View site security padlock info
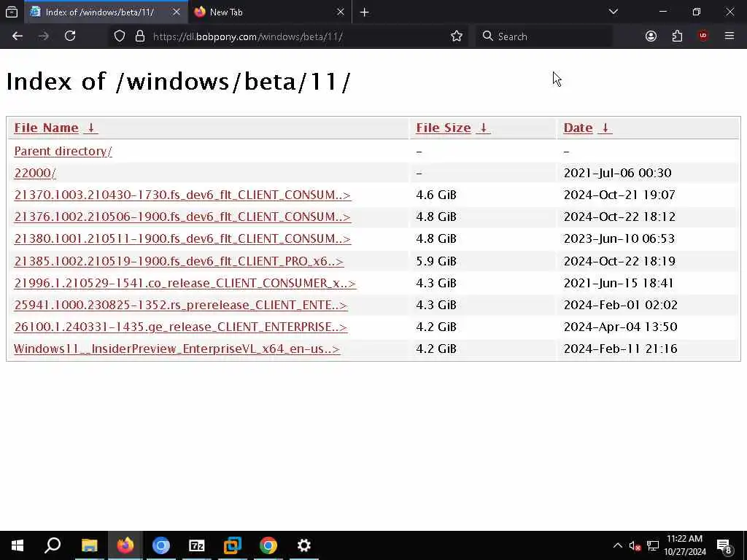Image resolution: width=747 pixels, height=560 pixels. click(139, 36)
